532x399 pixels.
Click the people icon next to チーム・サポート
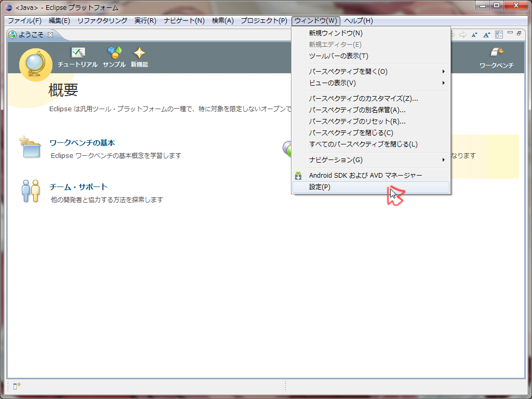(31, 191)
